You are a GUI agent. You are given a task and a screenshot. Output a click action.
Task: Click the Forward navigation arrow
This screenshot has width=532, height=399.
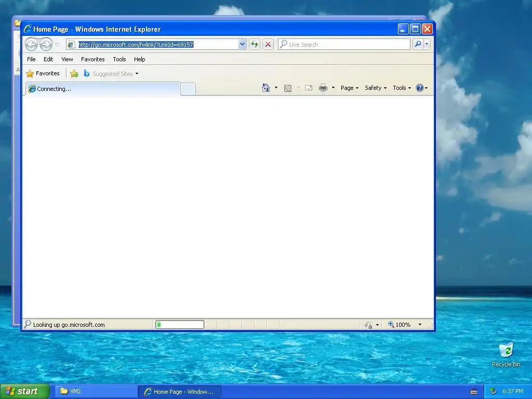[x=46, y=44]
